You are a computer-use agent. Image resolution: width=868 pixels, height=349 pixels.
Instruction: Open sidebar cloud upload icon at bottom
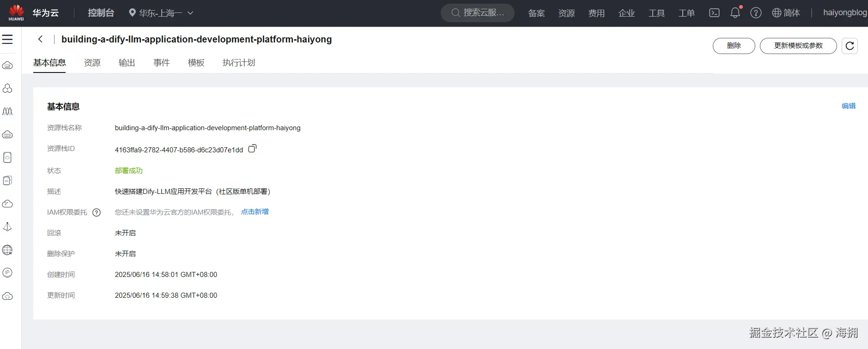click(7, 296)
